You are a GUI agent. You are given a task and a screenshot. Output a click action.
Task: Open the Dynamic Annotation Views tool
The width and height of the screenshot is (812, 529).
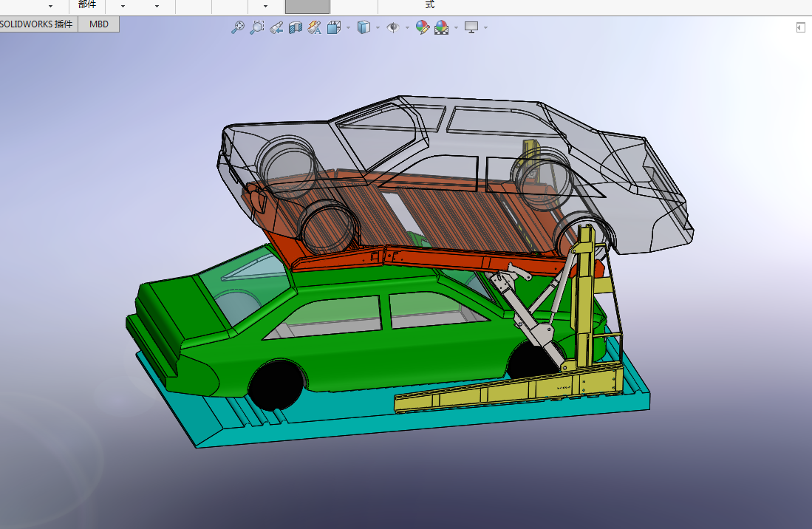coord(314,27)
